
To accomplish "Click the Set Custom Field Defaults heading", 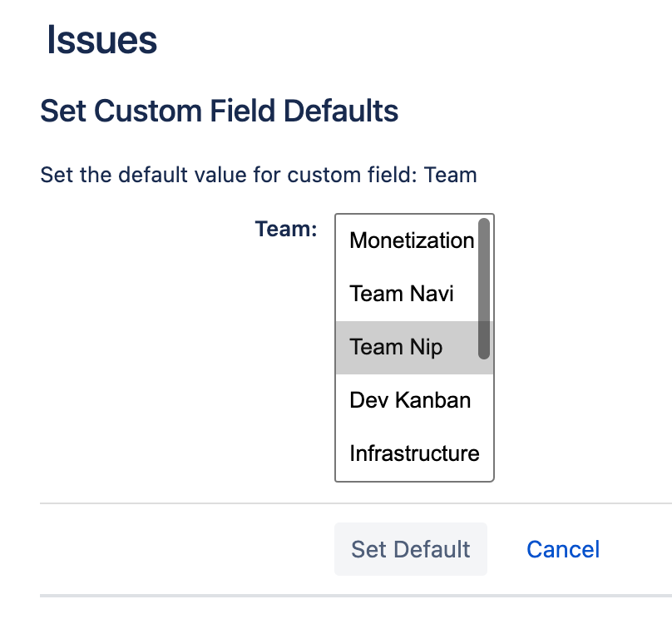I will pos(219,111).
